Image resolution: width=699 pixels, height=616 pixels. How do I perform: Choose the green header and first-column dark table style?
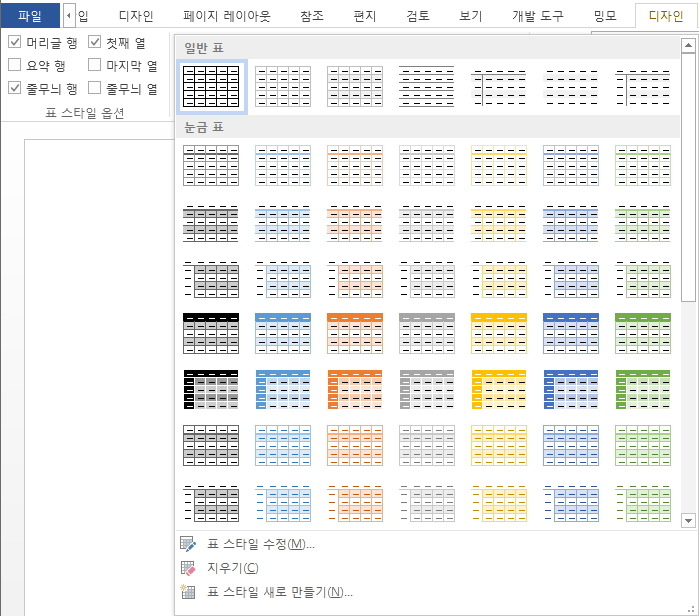click(x=643, y=390)
